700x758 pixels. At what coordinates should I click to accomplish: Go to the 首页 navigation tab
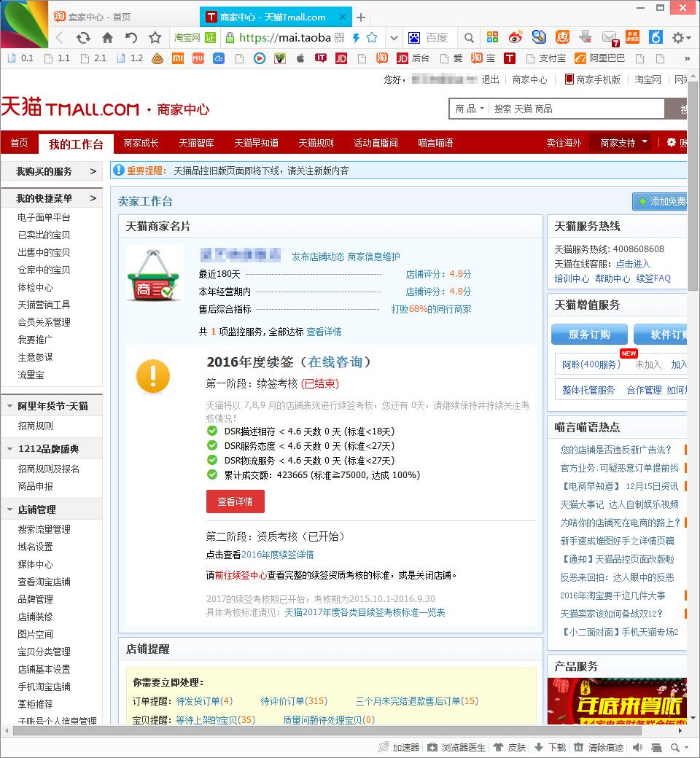(20, 143)
